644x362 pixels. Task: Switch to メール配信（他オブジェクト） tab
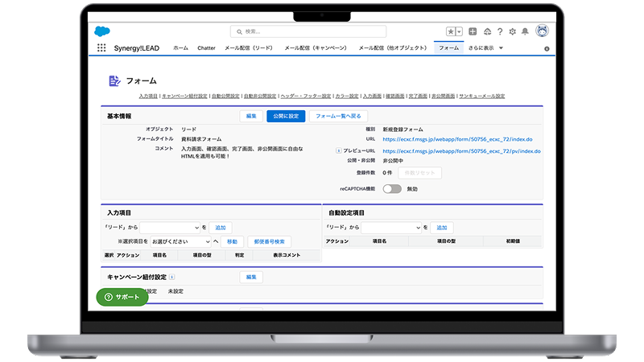394,48
